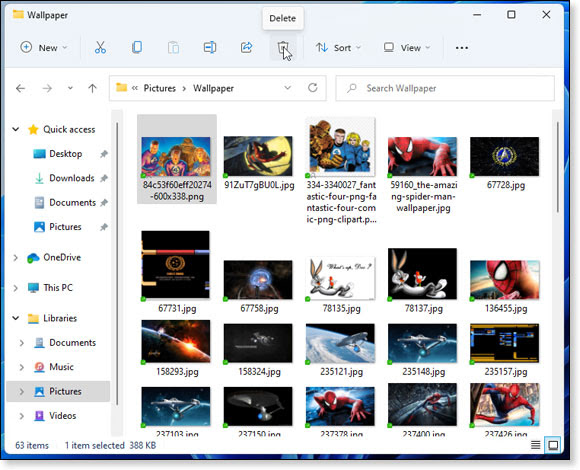
Task: Click the Copy icon in toolbar
Action: [137, 47]
